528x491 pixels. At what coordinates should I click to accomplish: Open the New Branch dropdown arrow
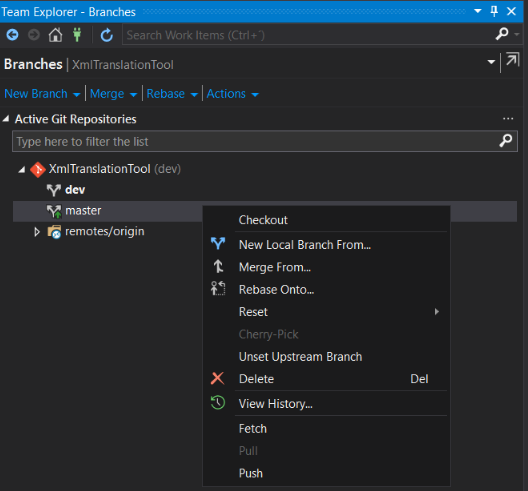coord(77,95)
